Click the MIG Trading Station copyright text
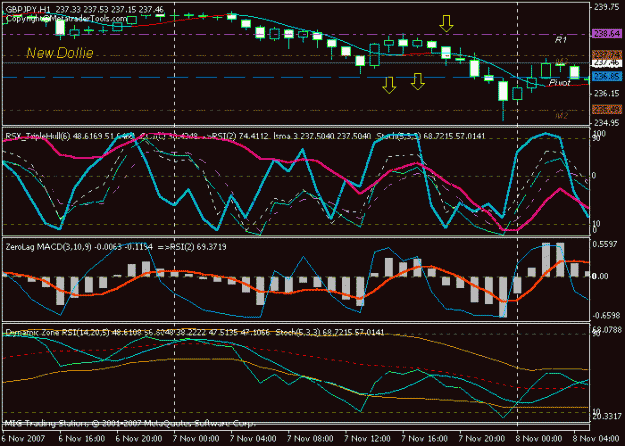 click(x=130, y=423)
